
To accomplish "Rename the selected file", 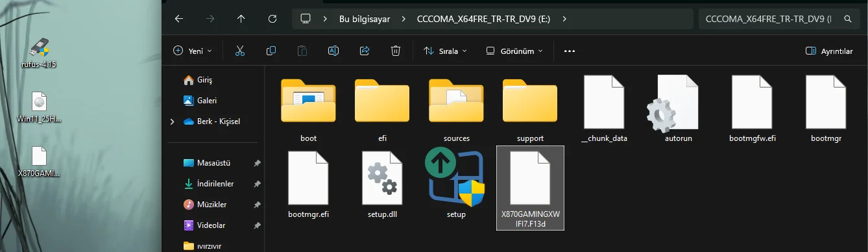I will point(333,51).
